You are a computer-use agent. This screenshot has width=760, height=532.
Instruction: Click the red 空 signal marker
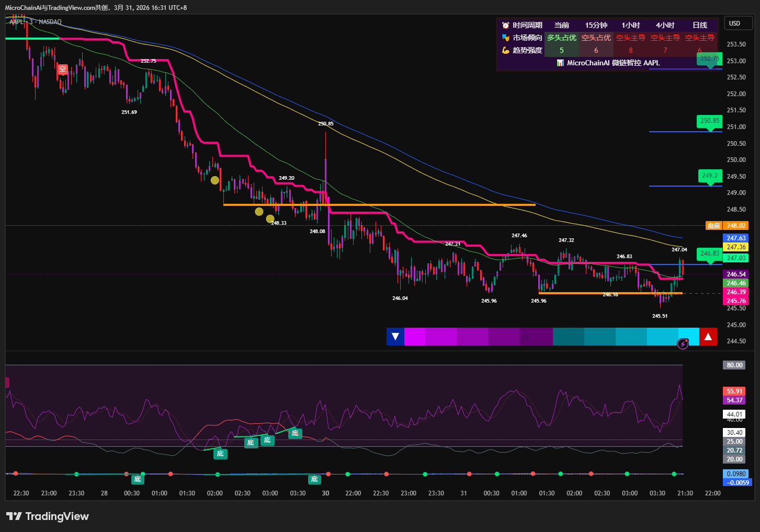(x=63, y=69)
